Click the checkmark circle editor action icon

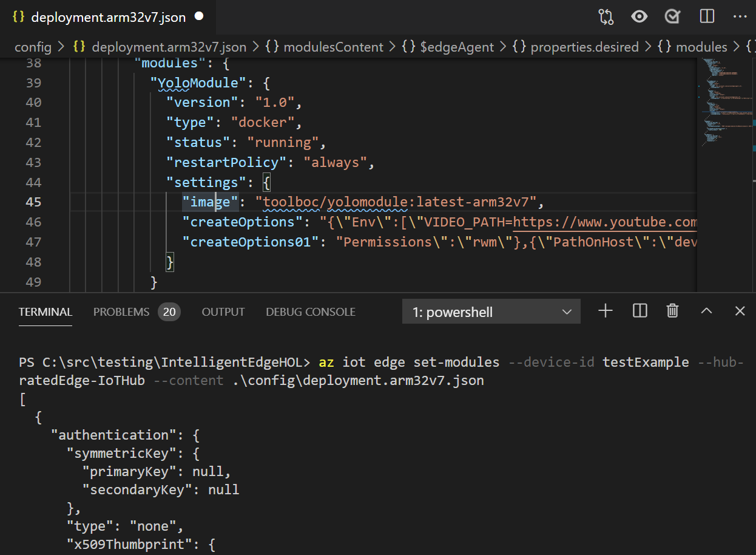(x=672, y=16)
